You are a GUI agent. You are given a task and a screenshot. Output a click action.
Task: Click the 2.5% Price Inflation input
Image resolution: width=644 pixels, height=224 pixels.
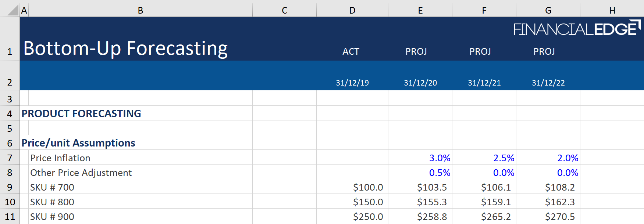point(503,158)
